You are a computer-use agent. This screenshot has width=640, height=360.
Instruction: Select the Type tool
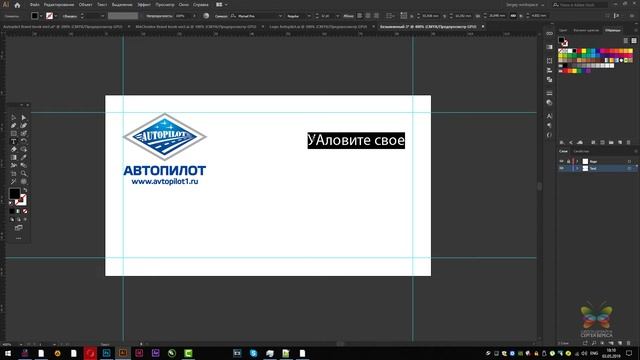coord(13,141)
